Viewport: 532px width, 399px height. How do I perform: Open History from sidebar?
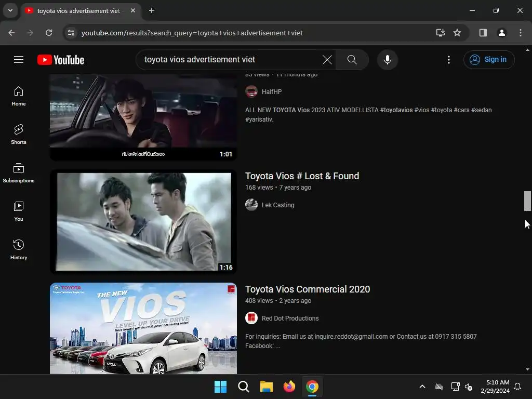pyautogui.click(x=19, y=250)
